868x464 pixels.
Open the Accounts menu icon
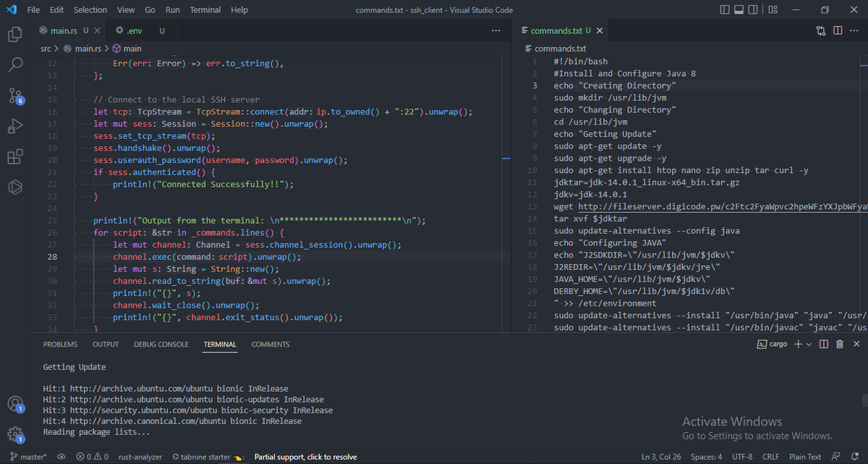coord(15,404)
